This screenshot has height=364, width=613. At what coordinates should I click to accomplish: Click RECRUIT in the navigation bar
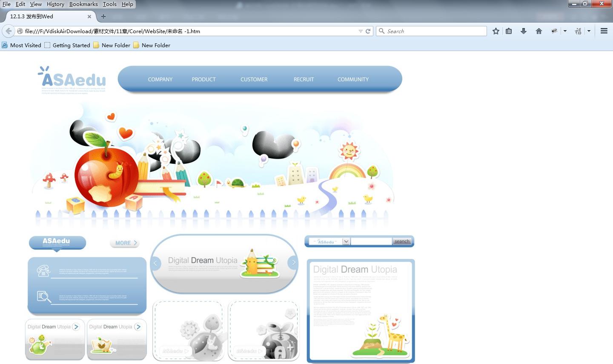pos(304,80)
